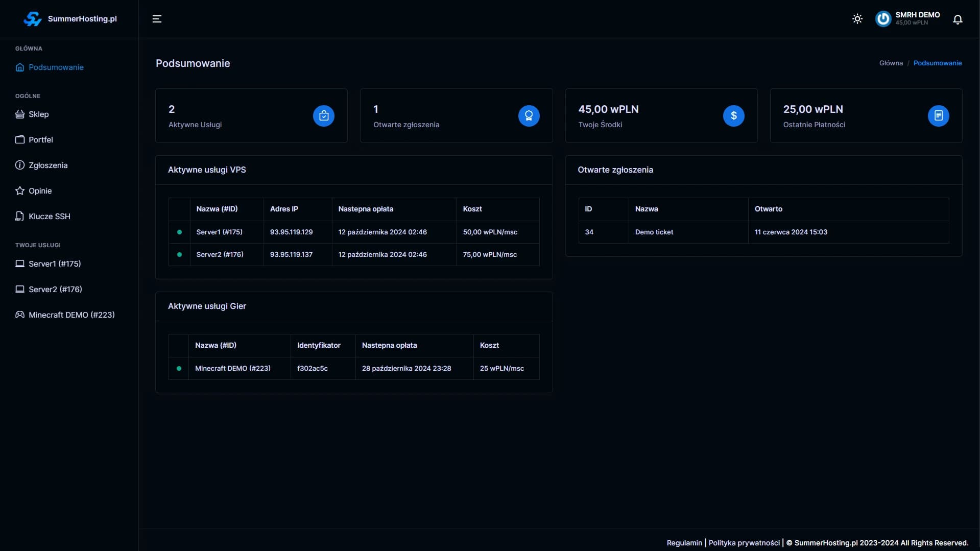
Task: Open notifications bell
Action: pos(958,19)
